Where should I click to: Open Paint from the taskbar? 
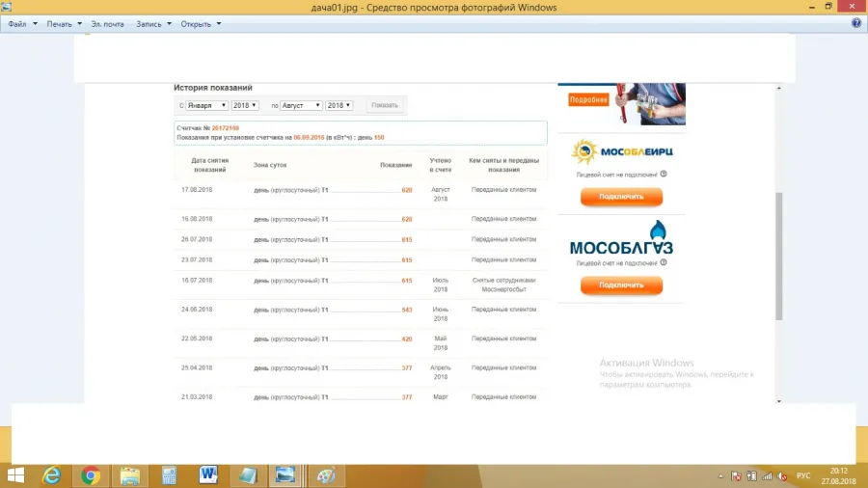(x=326, y=475)
